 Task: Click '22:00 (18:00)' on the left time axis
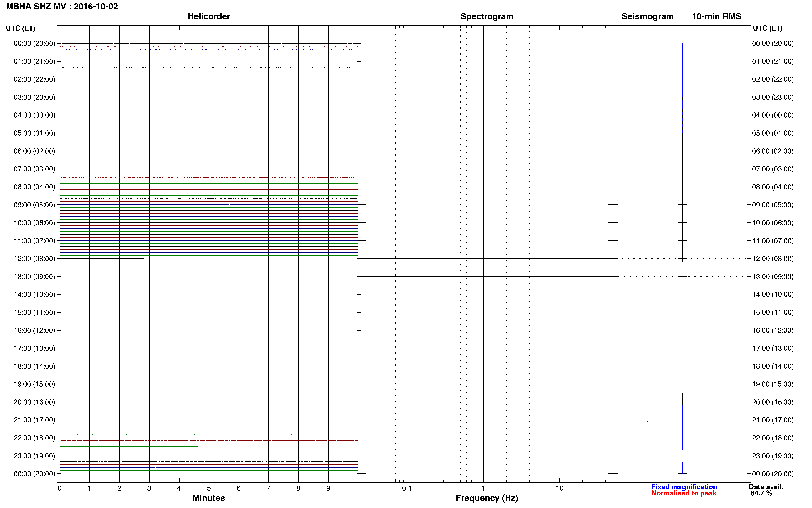[34, 438]
